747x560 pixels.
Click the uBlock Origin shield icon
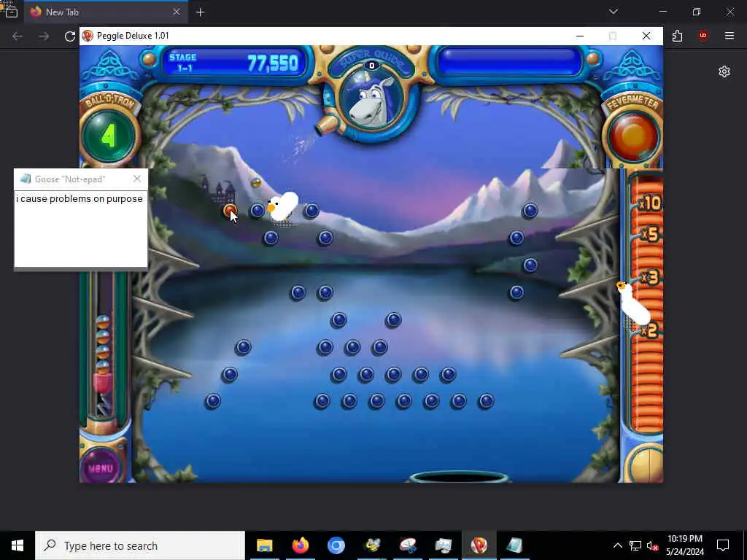703,36
